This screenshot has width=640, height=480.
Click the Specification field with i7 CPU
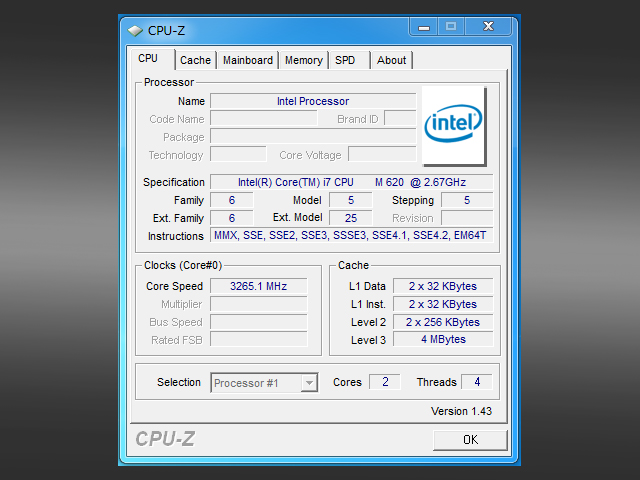click(351, 182)
